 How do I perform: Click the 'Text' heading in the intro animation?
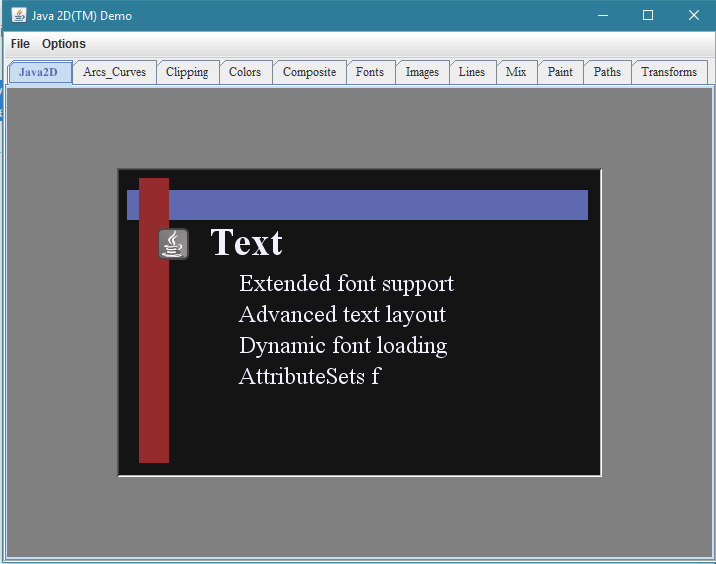click(247, 242)
